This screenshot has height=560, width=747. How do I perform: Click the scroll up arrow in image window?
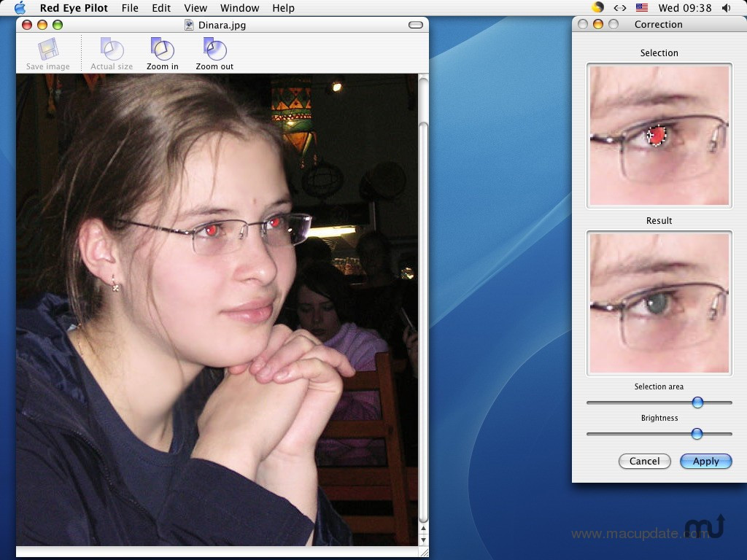point(423,529)
